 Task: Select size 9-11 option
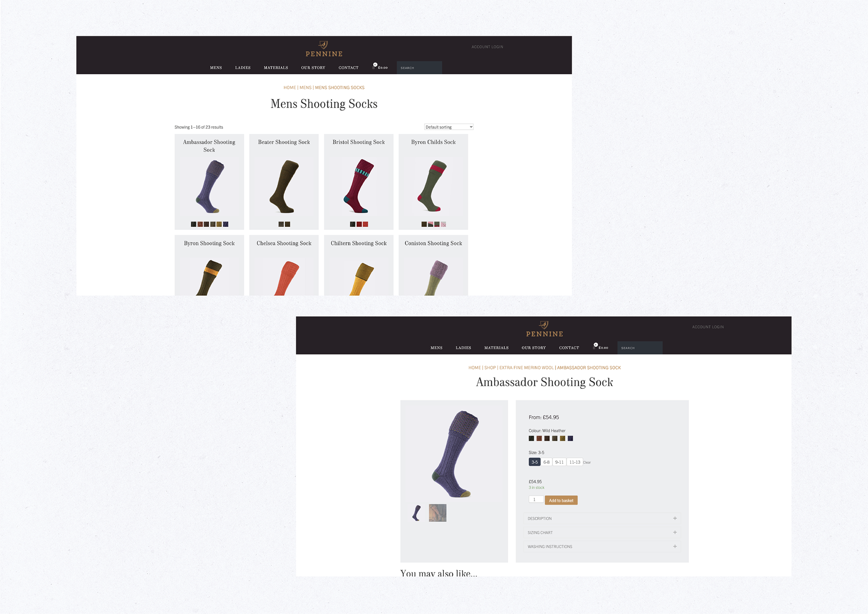(559, 462)
